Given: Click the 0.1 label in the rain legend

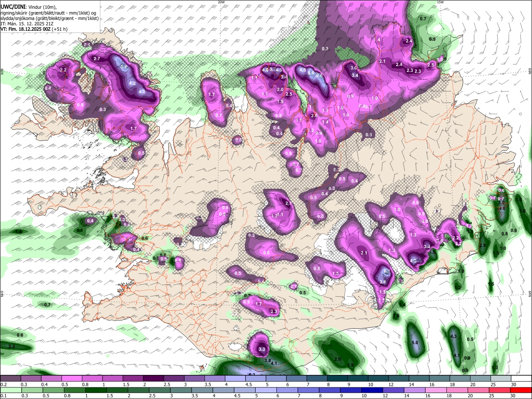Looking at the screenshot, I should [3, 396].
